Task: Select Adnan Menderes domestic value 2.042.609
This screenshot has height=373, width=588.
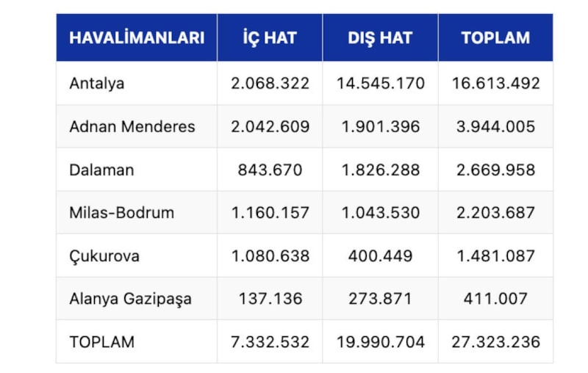Action: [270, 126]
